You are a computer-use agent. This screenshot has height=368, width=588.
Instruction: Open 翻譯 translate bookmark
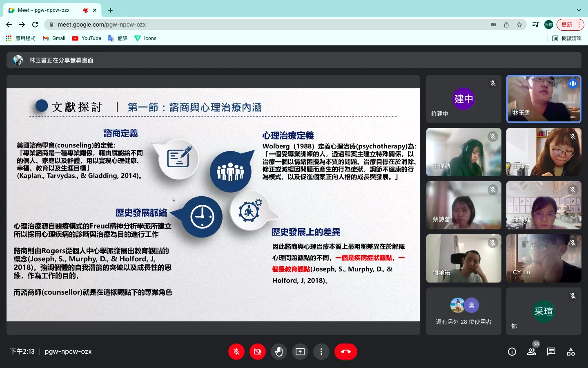[x=118, y=38]
